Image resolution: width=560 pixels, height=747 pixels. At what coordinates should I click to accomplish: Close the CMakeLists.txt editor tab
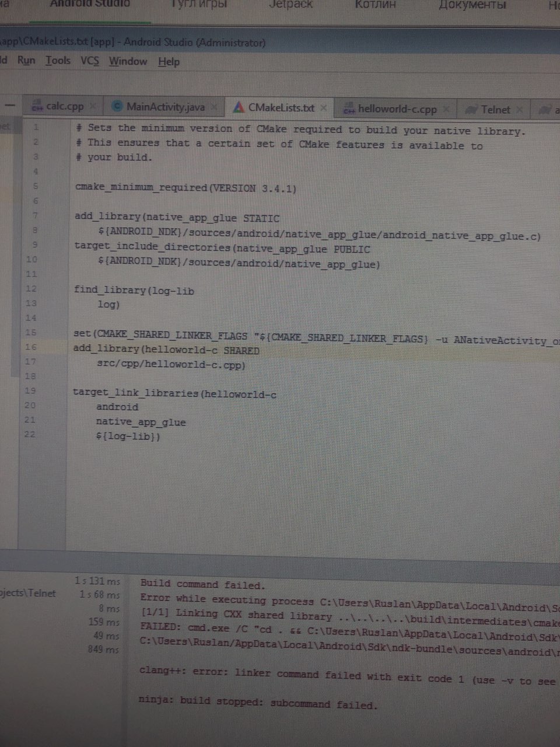coord(323,108)
